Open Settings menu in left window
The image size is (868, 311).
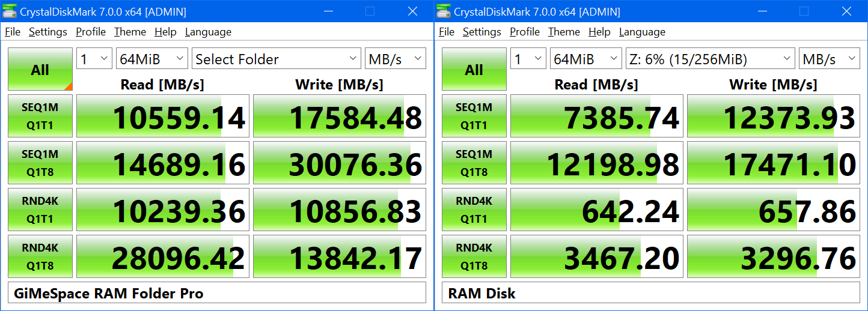click(48, 32)
